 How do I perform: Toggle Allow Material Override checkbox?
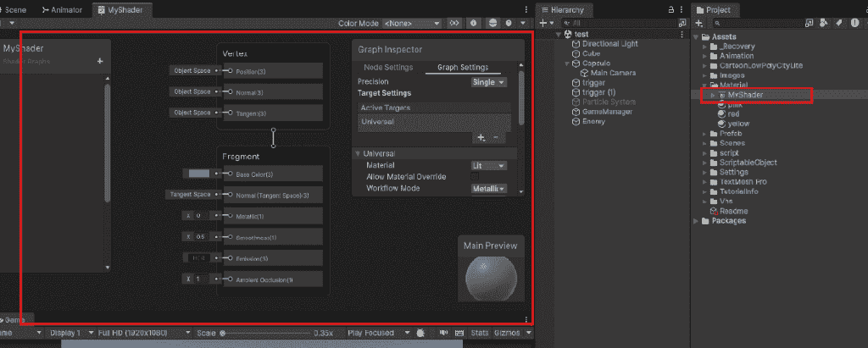pyautogui.click(x=475, y=177)
